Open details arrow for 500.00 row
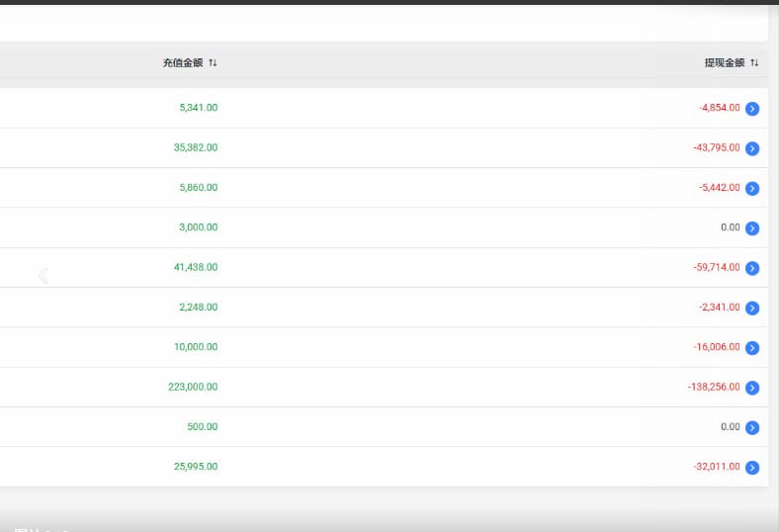Image resolution: width=779 pixels, height=532 pixels. tap(752, 427)
